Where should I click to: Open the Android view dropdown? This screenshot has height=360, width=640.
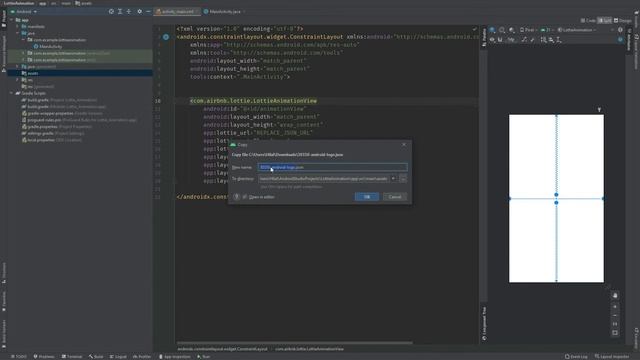click(x=24, y=11)
